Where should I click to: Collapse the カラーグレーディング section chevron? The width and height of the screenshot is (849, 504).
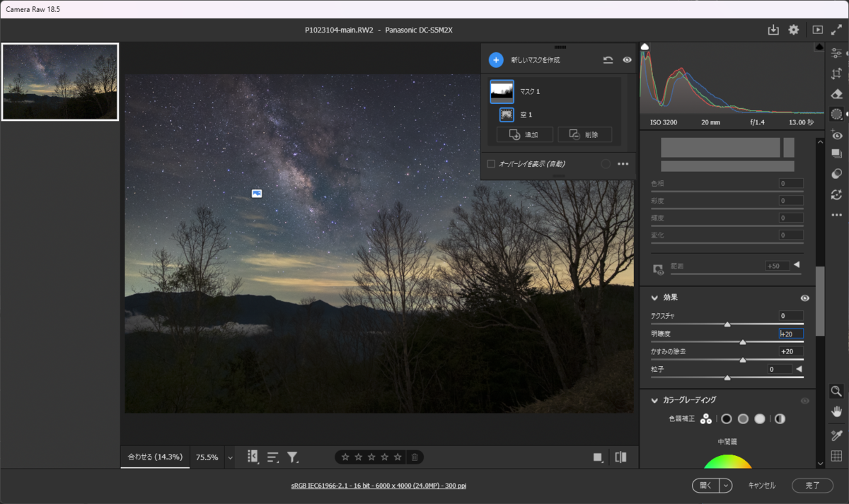coord(655,401)
